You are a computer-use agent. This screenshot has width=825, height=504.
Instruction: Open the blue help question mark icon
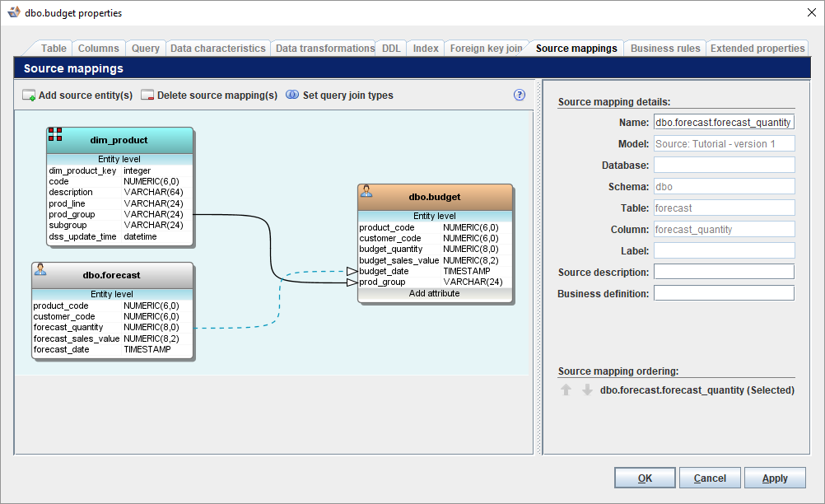pos(520,95)
